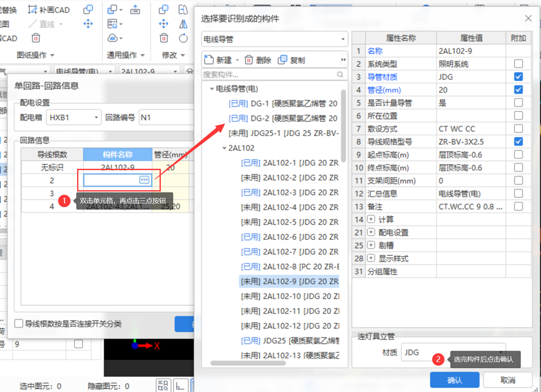541x392 pixels.
Task: Click the 删除 icon in component list toolbar
Action: pos(249,60)
